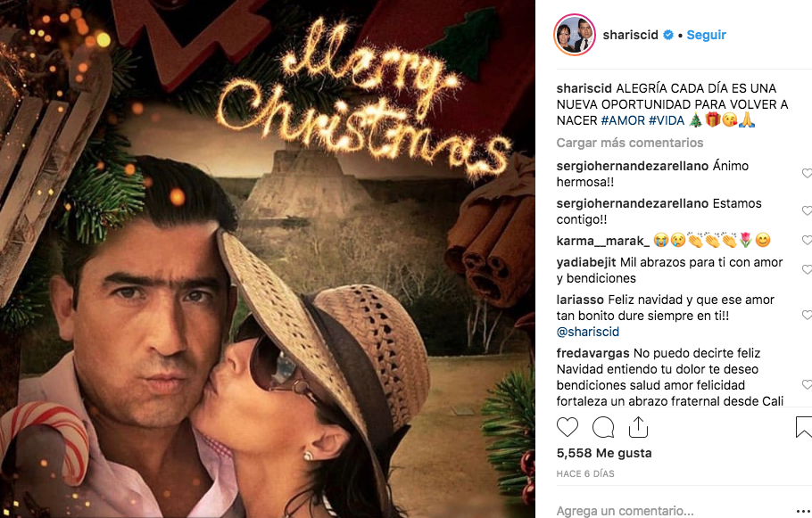Viewport: 812px width, 518px height.
Task: Expand 'Cargar más comentarios'
Action: (x=630, y=143)
